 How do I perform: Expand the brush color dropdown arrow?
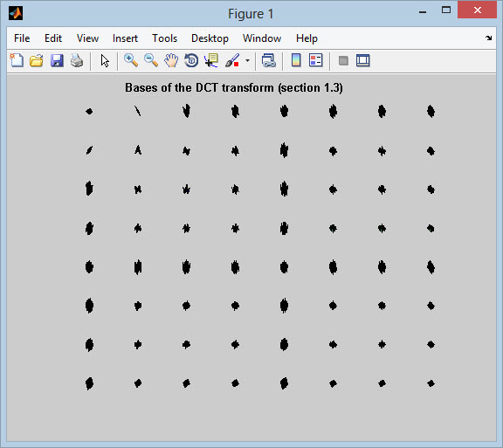pyautogui.click(x=247, y=60)
